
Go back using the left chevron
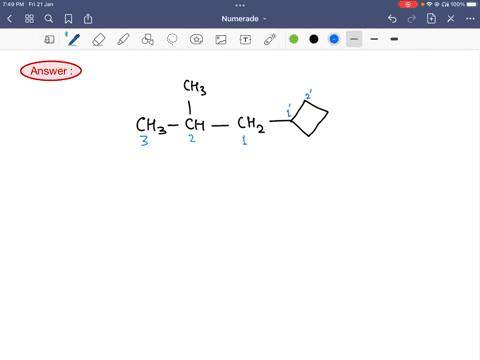tap(10, 19)
